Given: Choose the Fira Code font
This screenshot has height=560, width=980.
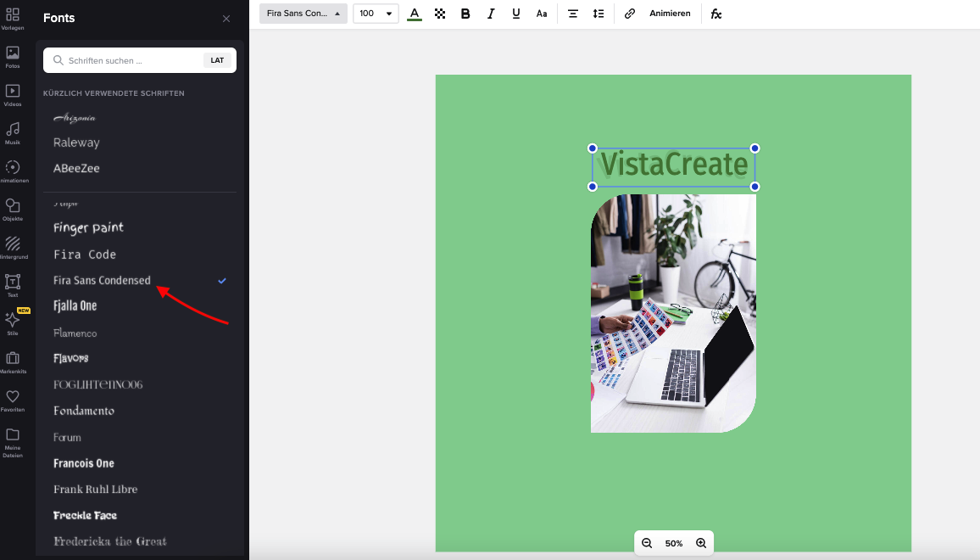Looking at the screenshot, I should point(85,255).
